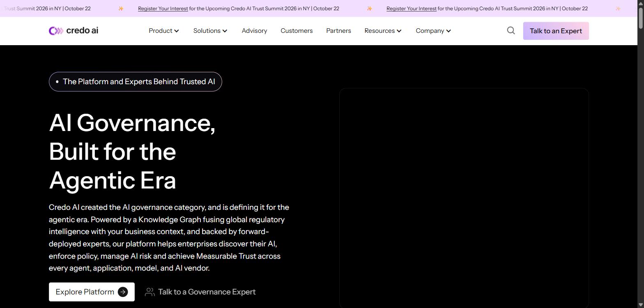The width and height of the screenshot is (644, 308).
Task: Expand the Company dropdown menu
Action: [433, 31]
